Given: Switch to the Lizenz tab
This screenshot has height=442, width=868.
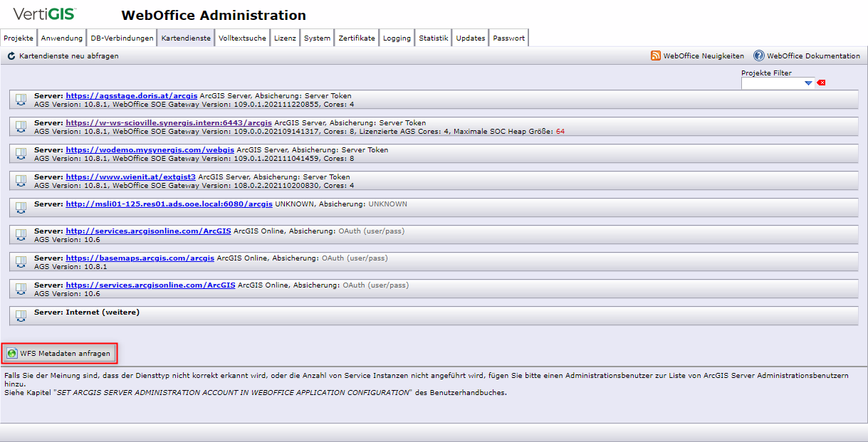Looking at the screenshot, I should coord(285,38).
